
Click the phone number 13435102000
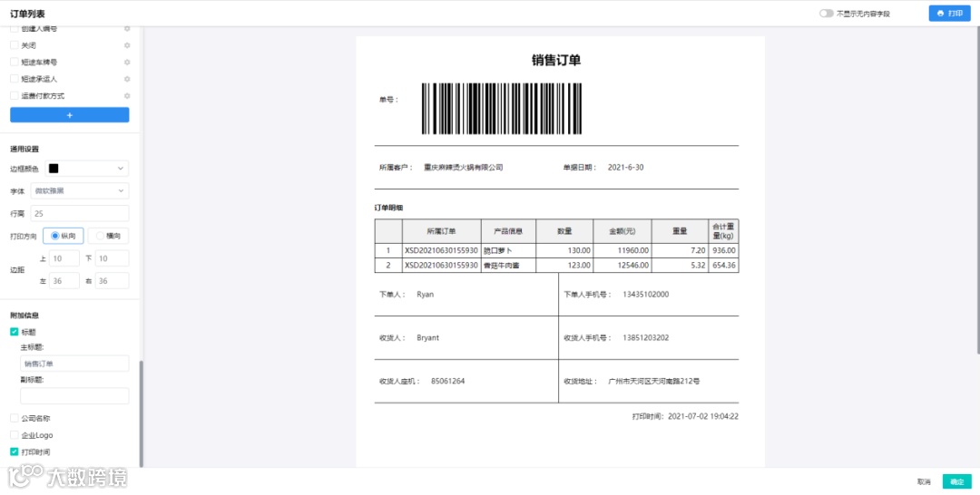(646, 295)
